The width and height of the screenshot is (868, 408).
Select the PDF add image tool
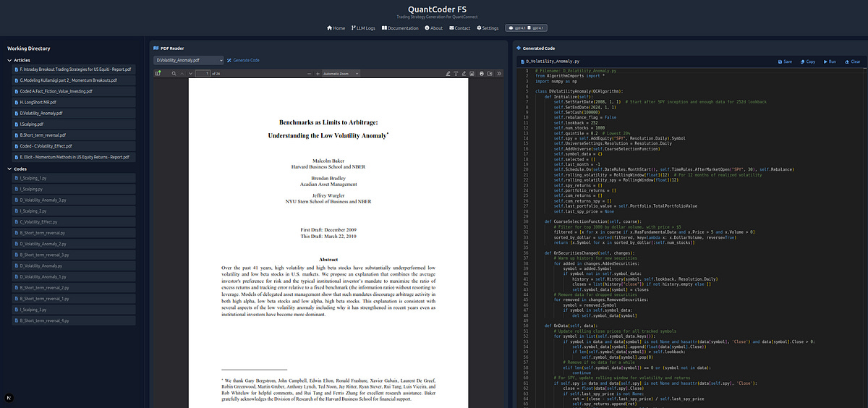pos(472,73)
